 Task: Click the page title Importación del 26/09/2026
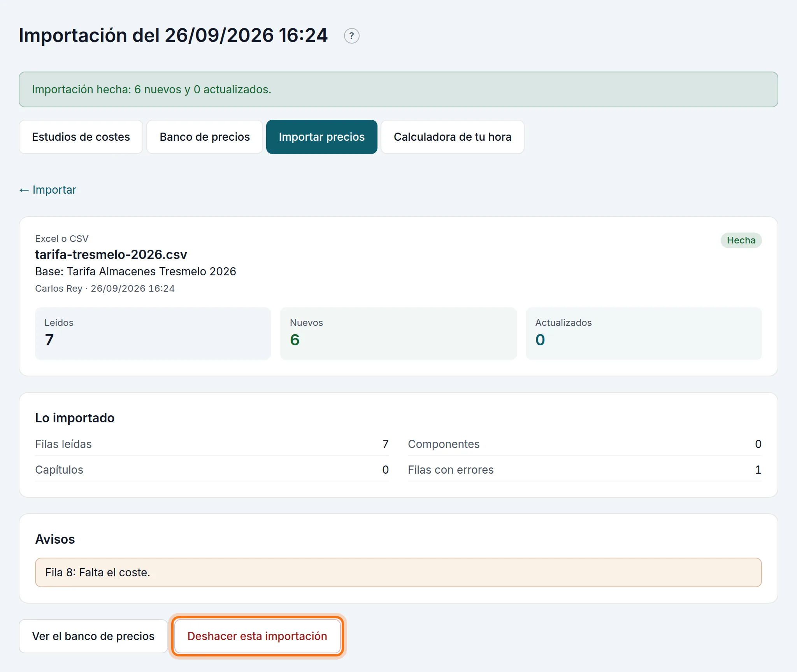pyautogui.click(x=173, y=35)
